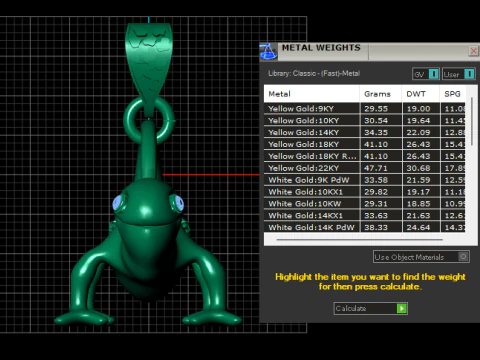The image size is (480, 360).
Task: Select the Yellow Gold:18KY row
Action: click(x=365, y=144)
